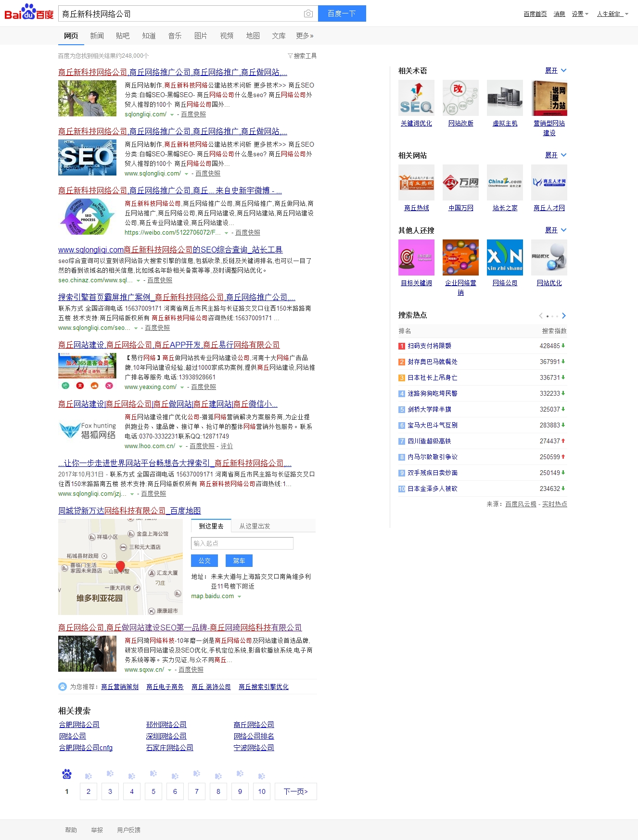Click the SEO thumbnail of second result
The image size is (638, 840).
pyautogui.click(x=87, y=157)
